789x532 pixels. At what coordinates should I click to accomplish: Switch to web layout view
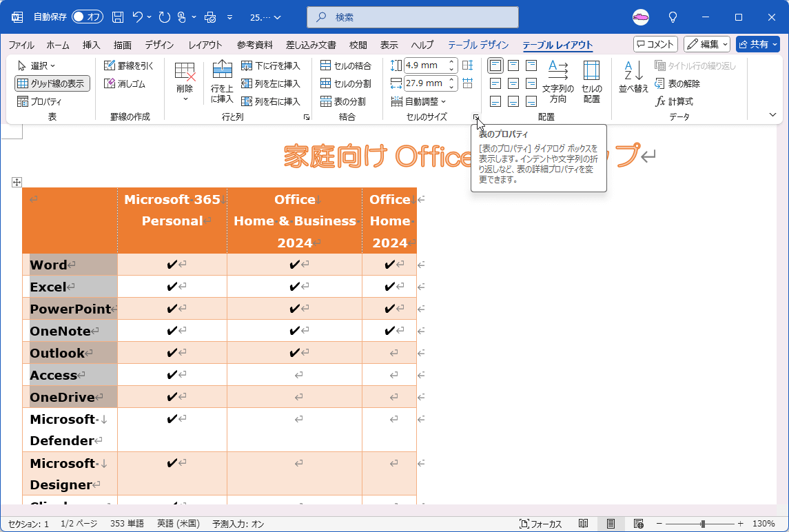click(638, 524)
